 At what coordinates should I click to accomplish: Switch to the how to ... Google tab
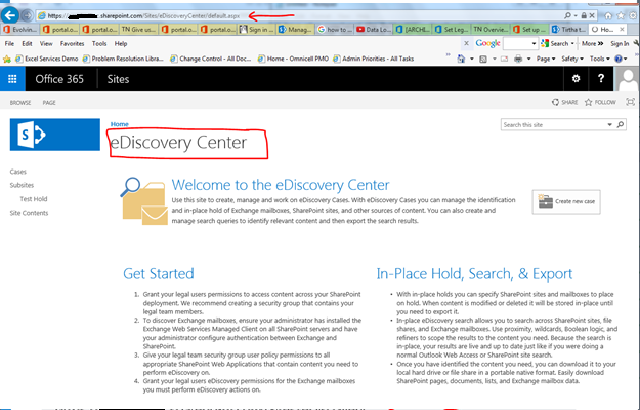[x=335, y=29]
